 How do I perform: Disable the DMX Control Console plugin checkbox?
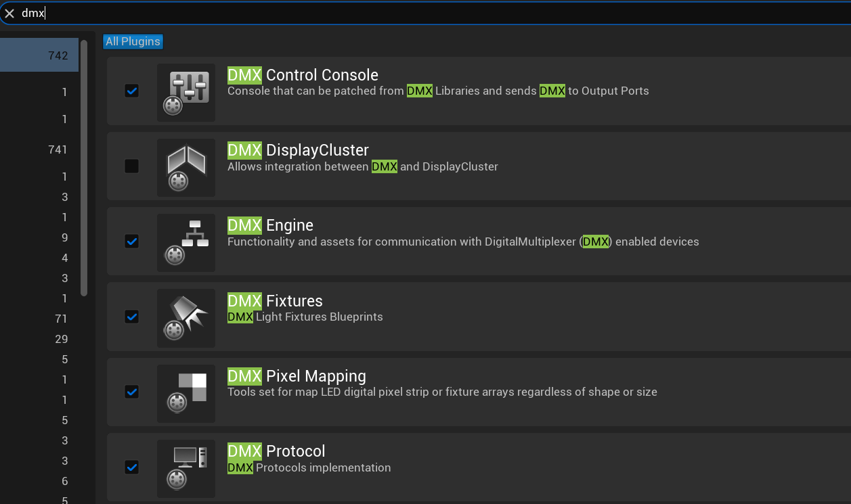[x=132, y=91]
